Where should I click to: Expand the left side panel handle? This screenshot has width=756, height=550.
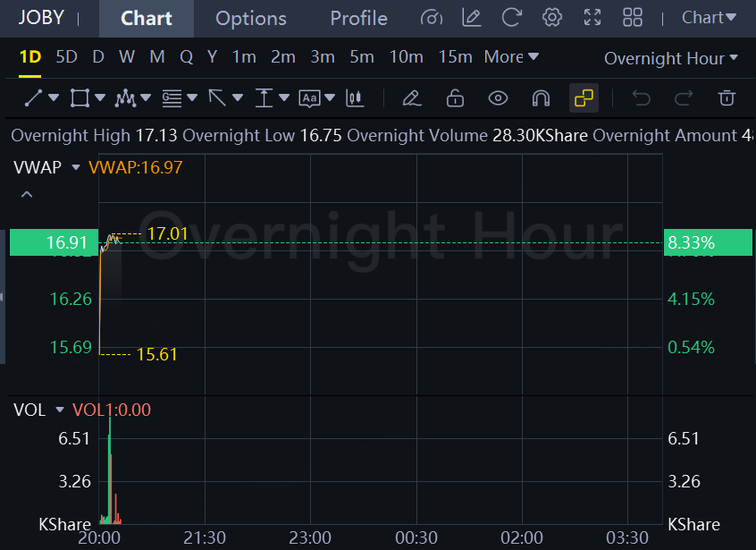point(3,297)
